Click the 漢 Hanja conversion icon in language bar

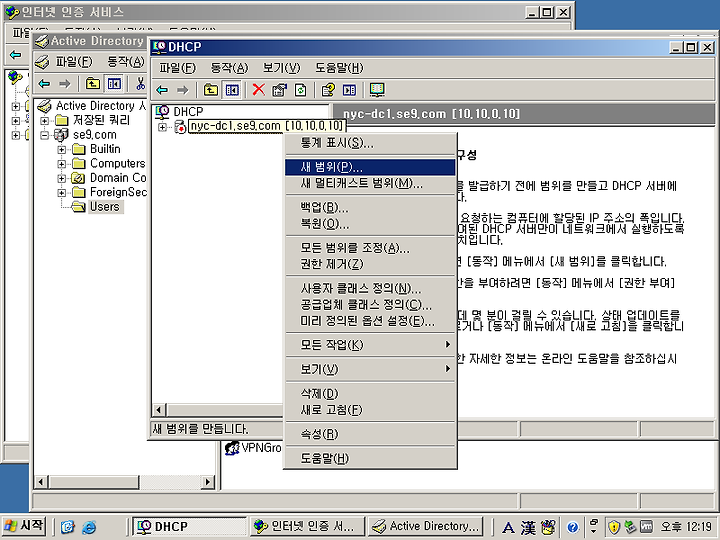(x=528, y=527)
